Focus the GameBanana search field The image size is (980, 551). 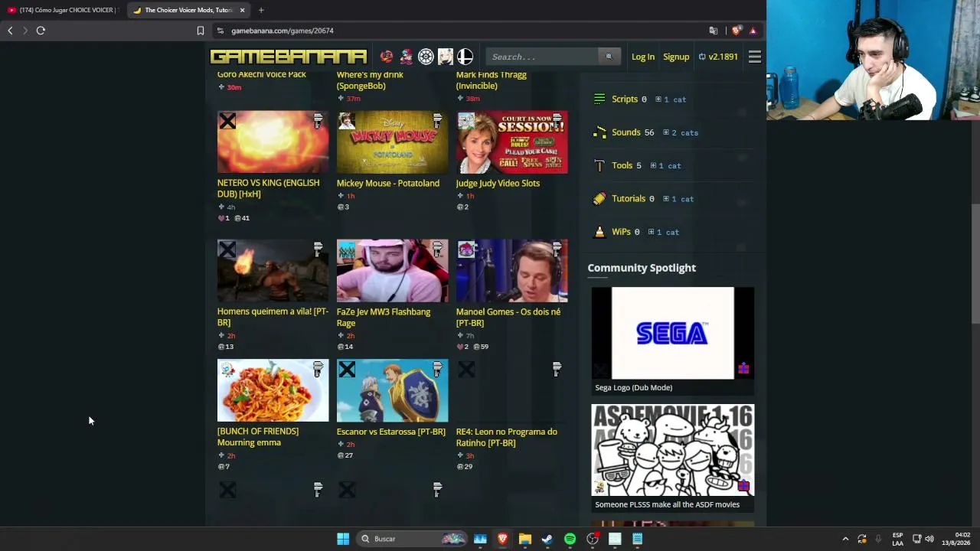click(543, 57)
